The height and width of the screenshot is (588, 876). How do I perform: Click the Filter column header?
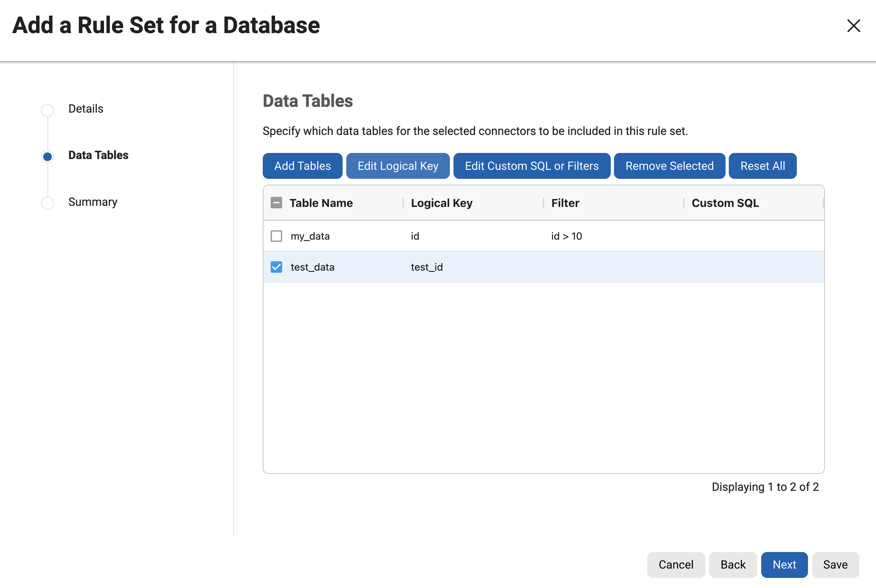point(565,203)
